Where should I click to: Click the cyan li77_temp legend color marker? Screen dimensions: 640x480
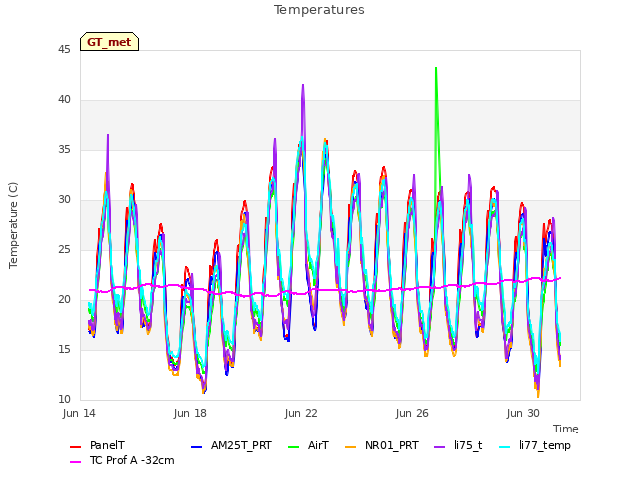[505, 447]
